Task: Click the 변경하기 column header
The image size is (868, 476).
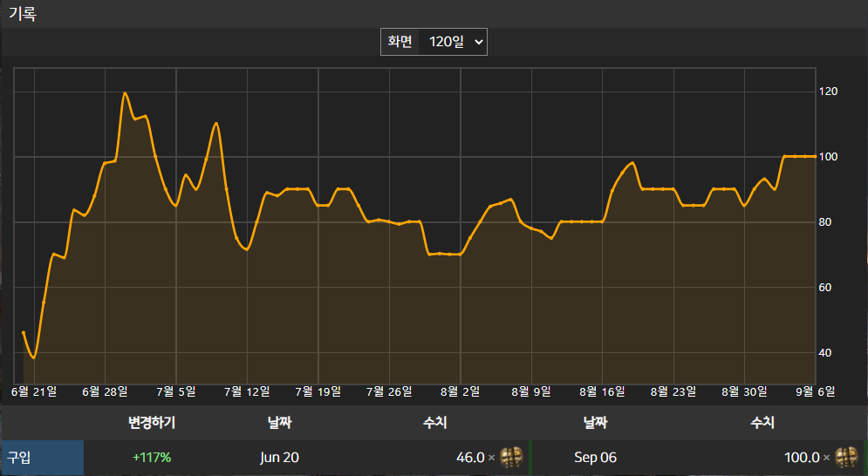Action: (x=152, y=423)
